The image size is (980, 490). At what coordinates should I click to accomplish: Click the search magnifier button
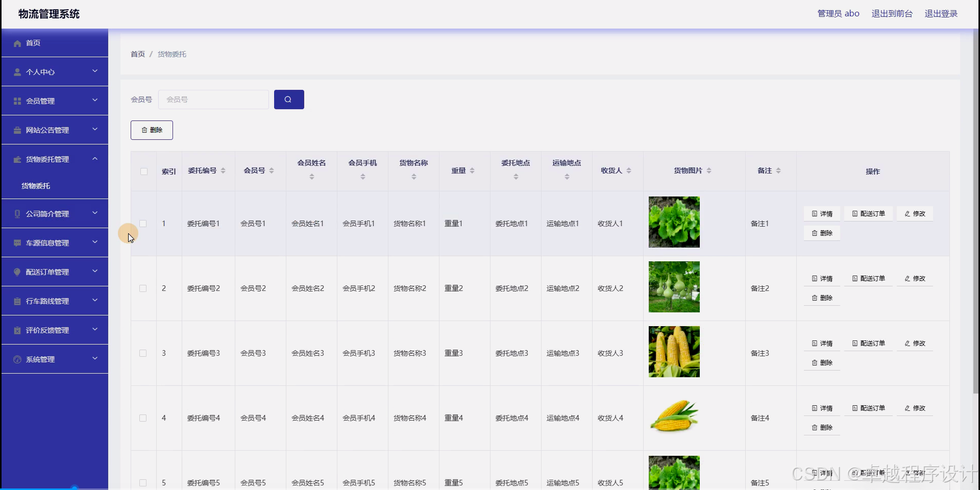click(289, 100)
